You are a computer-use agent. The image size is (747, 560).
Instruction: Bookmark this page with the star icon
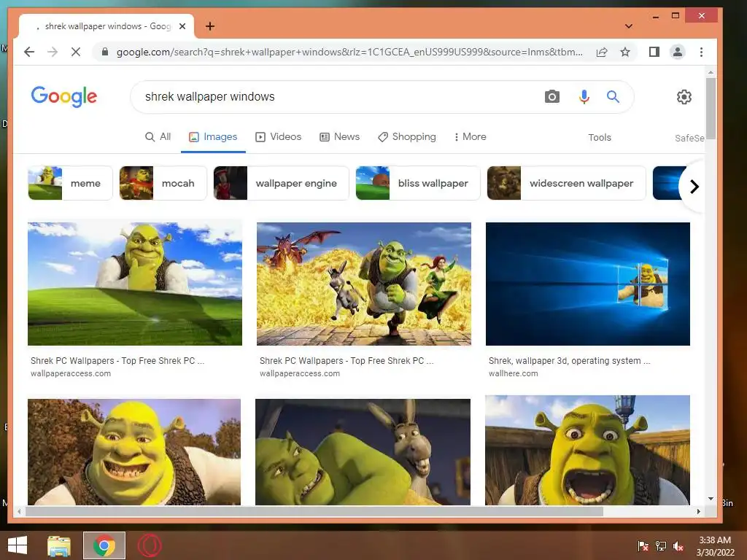625,52
